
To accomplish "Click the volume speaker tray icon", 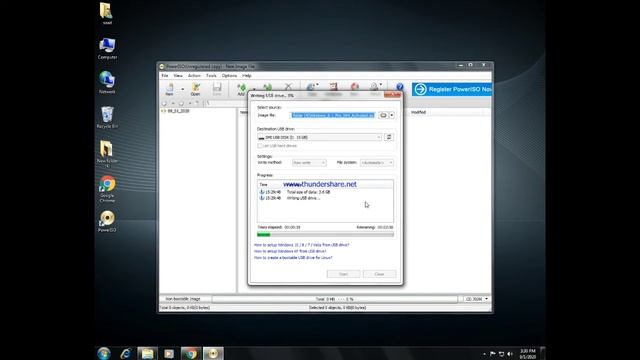I will coord(509,354).
